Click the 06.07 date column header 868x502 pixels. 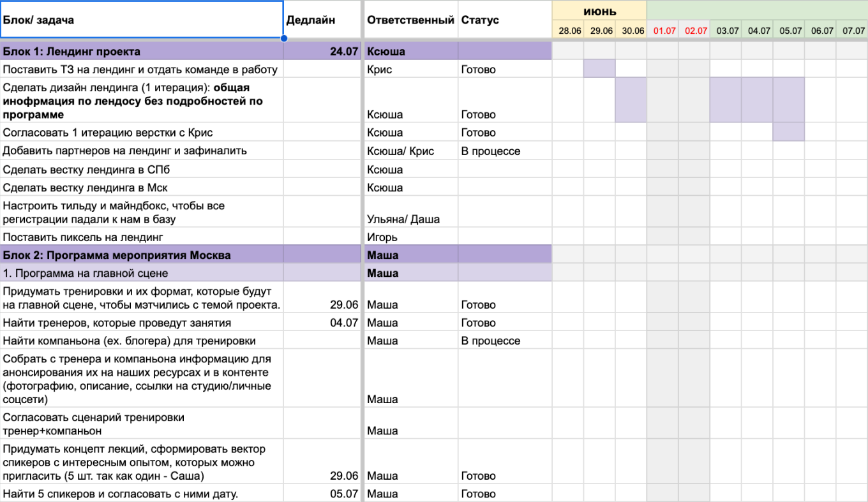[821, 30]
